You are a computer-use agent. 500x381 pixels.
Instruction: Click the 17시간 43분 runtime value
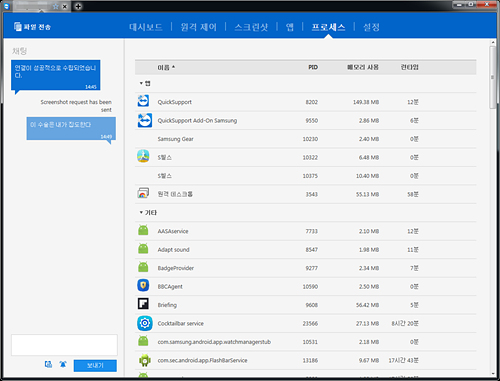(x=404, y=360)
